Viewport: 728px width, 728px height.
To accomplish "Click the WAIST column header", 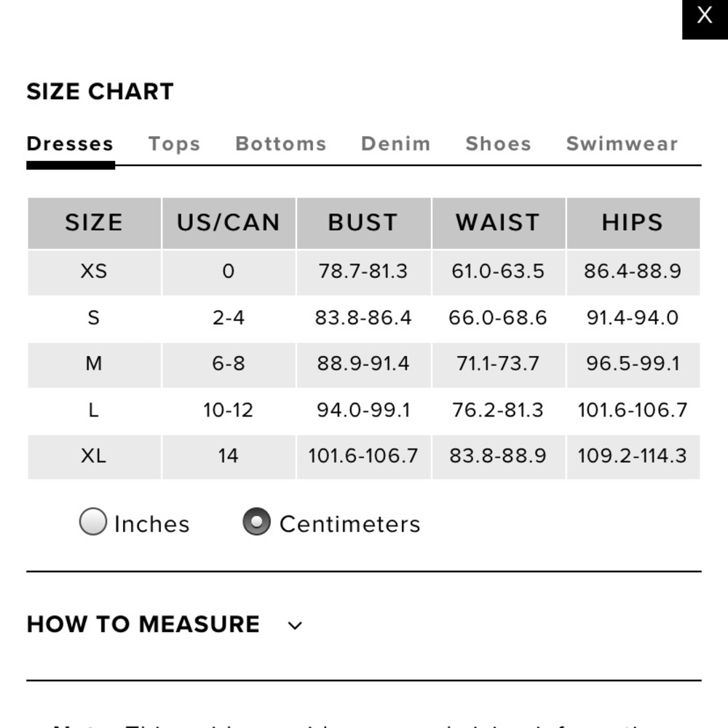I will tap(499, 223).
